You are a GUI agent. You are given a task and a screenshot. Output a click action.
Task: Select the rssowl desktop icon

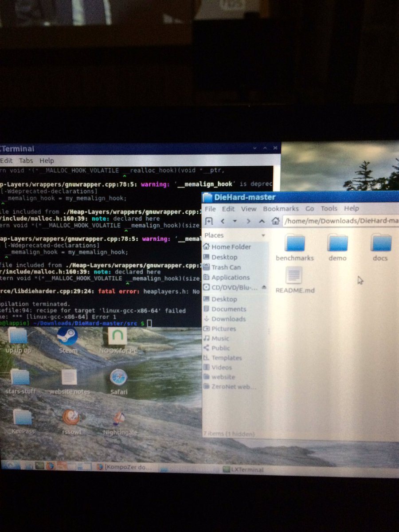click(x=71, y=422)
